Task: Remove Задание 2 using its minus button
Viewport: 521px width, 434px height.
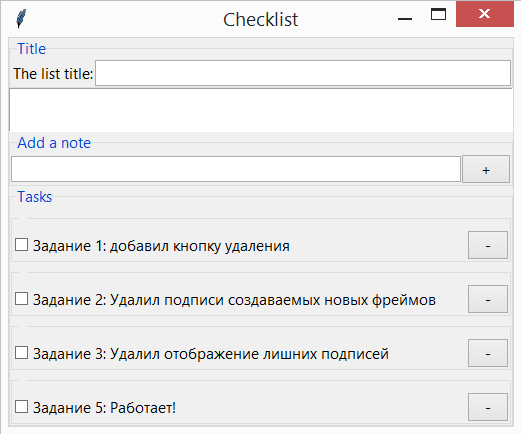Action: [488, 299]
